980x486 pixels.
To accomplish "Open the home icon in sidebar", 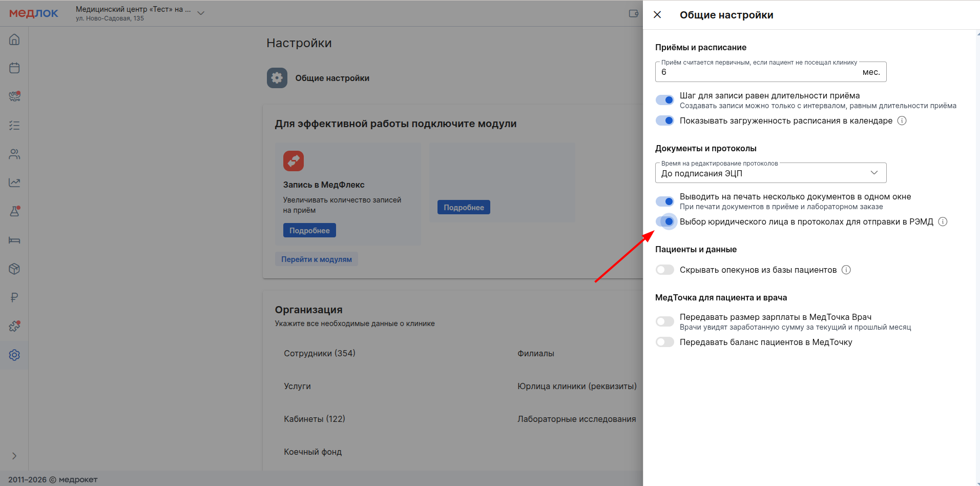I will [14, 39].
